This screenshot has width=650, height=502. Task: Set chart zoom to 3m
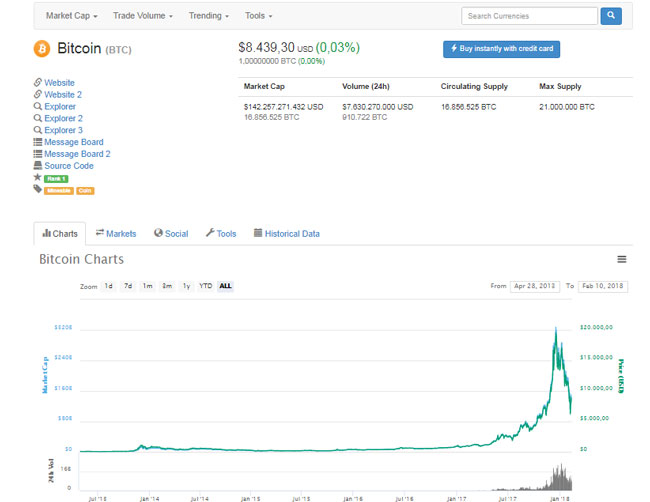point(167,286)
